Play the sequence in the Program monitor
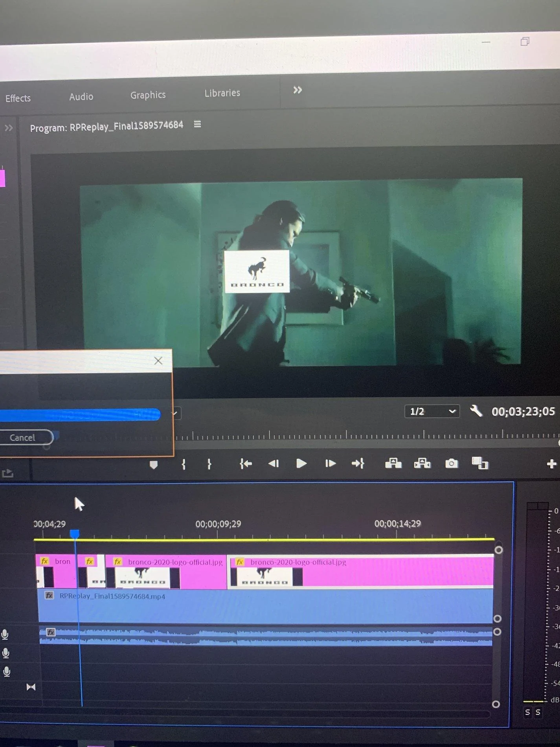 301,464
